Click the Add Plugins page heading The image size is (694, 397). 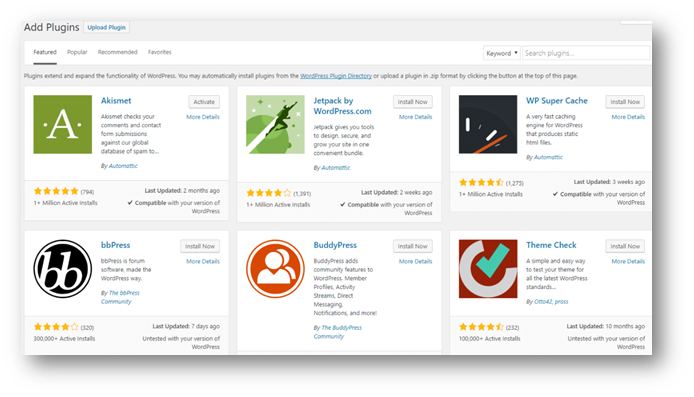point(51,27)
